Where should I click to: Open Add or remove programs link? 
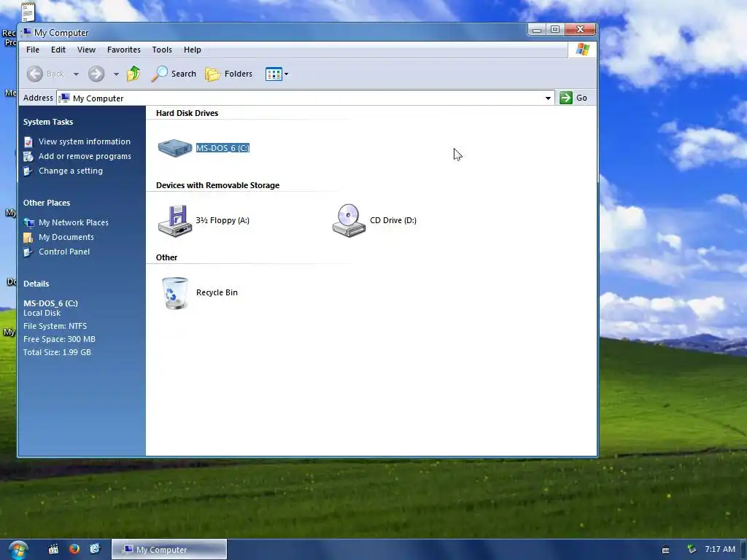[x=85, y=156]
